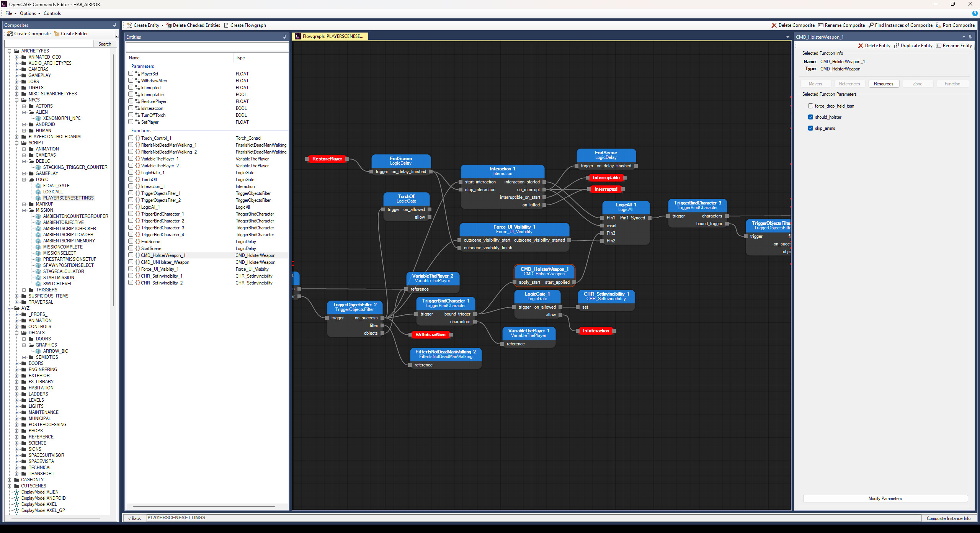Check the EndScene function in the entity list
The image size is (980, 533).
point(131,241)
